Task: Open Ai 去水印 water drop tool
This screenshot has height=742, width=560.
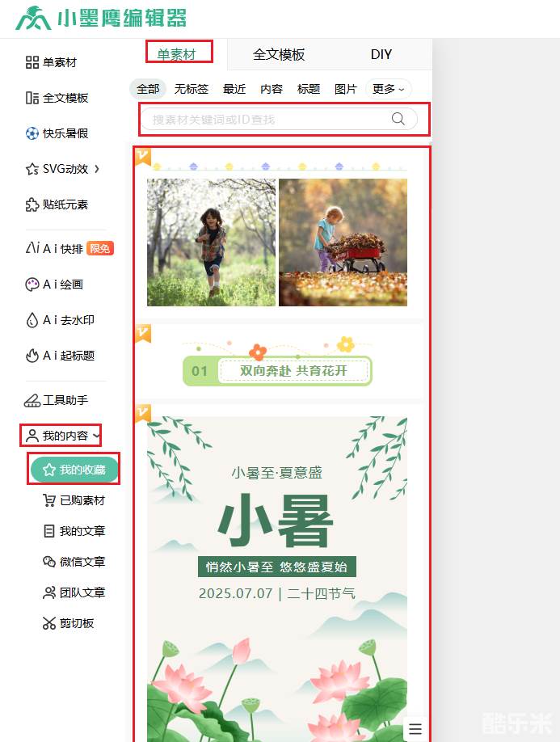Action: [x=60, y=320]
